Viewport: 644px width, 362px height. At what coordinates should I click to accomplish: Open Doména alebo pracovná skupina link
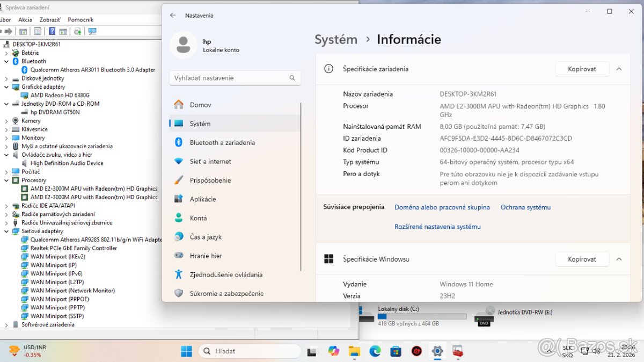tap(442, 207)
